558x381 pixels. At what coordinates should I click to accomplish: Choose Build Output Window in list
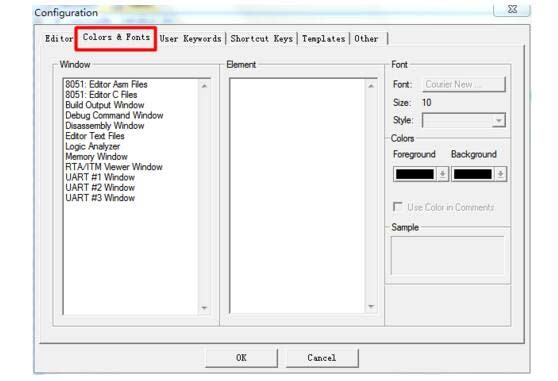pyautogui.click(x=105, y=105)
